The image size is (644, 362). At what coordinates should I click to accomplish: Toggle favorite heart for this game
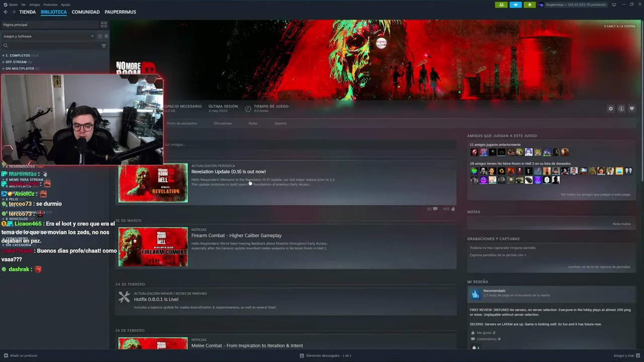click(632, 109)
